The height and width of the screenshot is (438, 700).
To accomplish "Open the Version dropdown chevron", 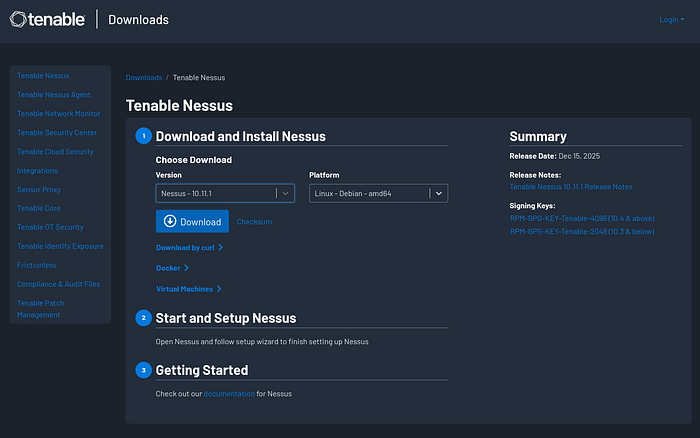I will click(285, 193).
